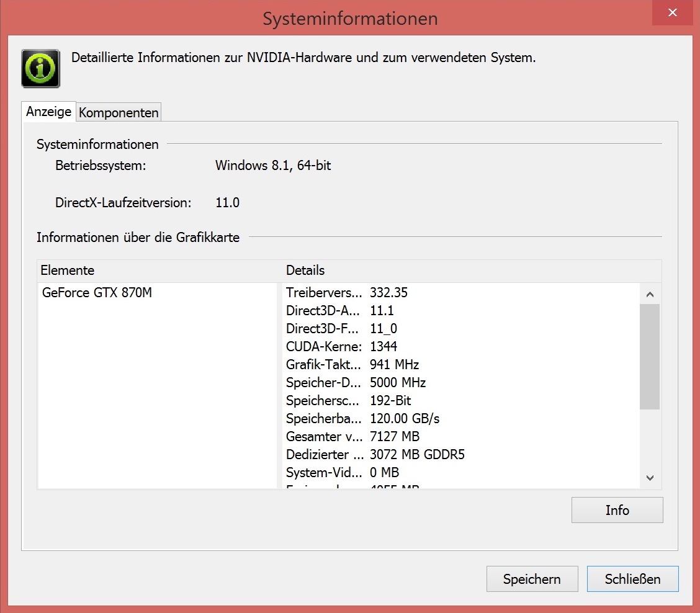This screenshot has height=613, width=700.
Task: Click the 192-Bit memory interface value
Action: (390, 400)
